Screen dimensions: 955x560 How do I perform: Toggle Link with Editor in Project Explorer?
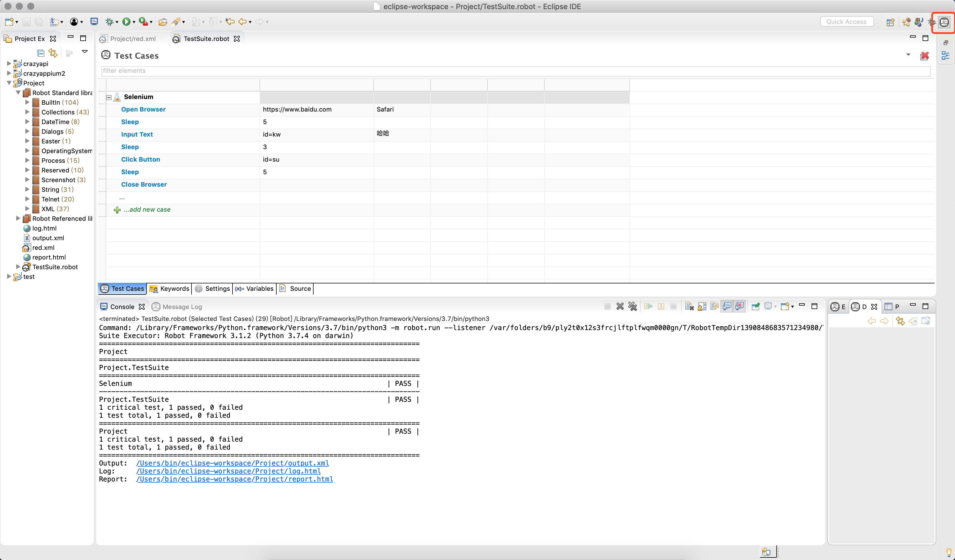[x=53, y=53]
